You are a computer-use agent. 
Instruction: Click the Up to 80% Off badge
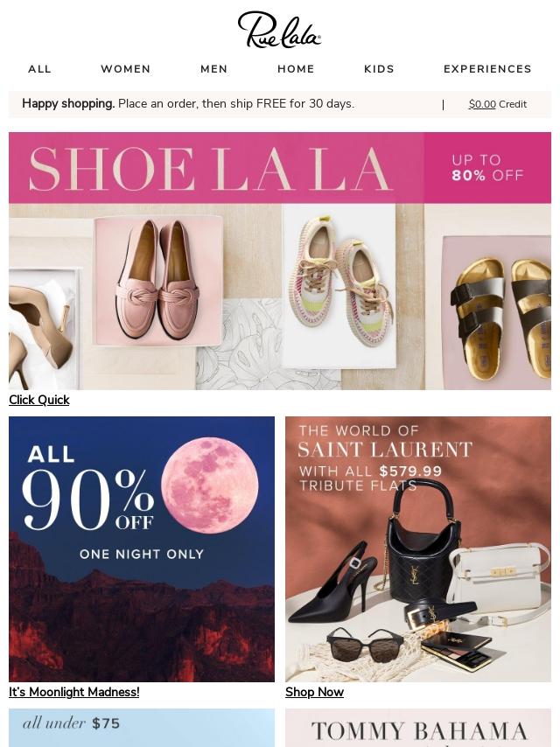point(487,168)
